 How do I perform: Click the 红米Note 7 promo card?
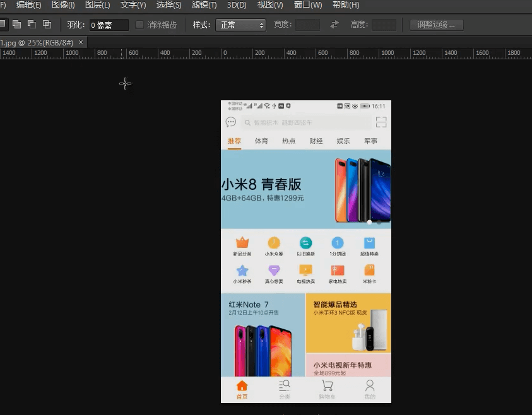263,335
